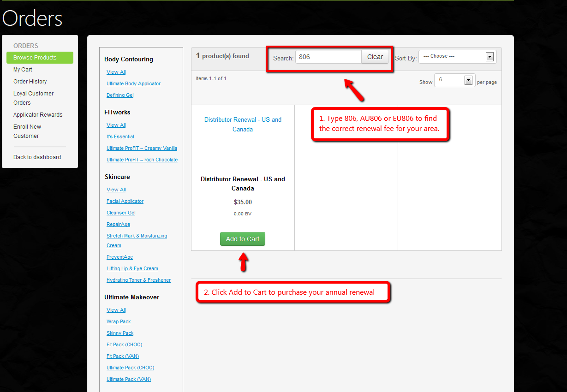
Task: Open Ultimate ProFIT – Creamy Vanilla
Action: [142, 148]
